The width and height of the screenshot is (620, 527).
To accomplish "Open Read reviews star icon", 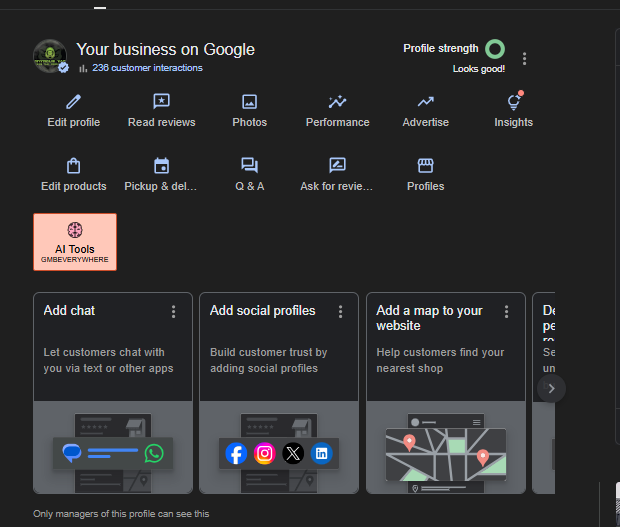I will coord(161,102).
